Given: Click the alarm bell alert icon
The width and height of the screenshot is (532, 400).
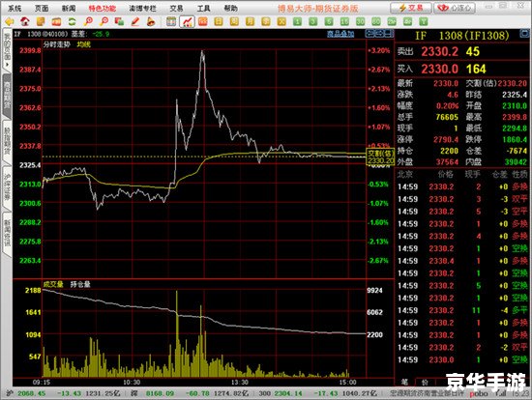Looking at the screenshot, I should tap(151, 21).
